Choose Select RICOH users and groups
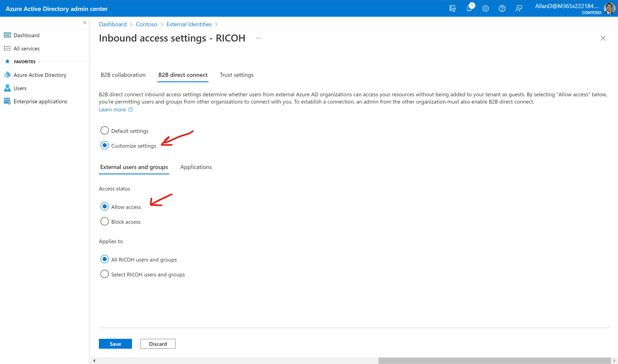The width and height of the screenshot is (618, 364). point(105,274)
